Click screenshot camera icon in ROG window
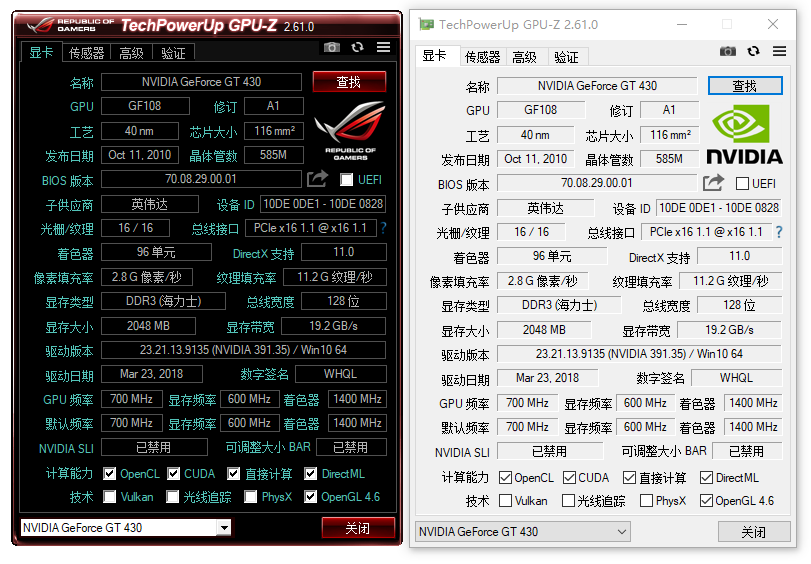This screenshot has width=811, height=564. click(332, 48)
